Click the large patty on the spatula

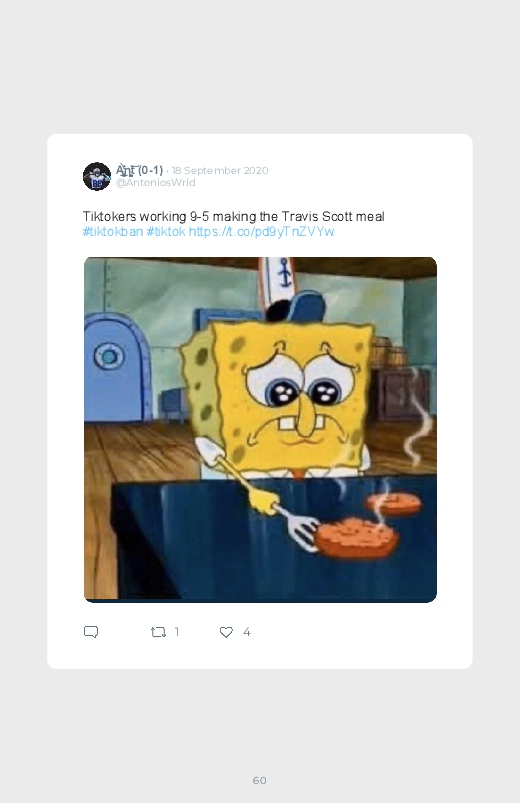356,538
